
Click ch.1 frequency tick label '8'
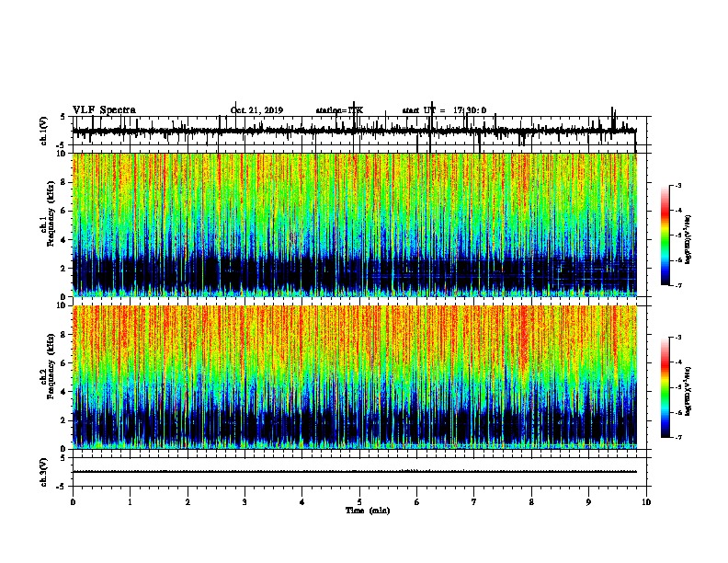point(63,182)
